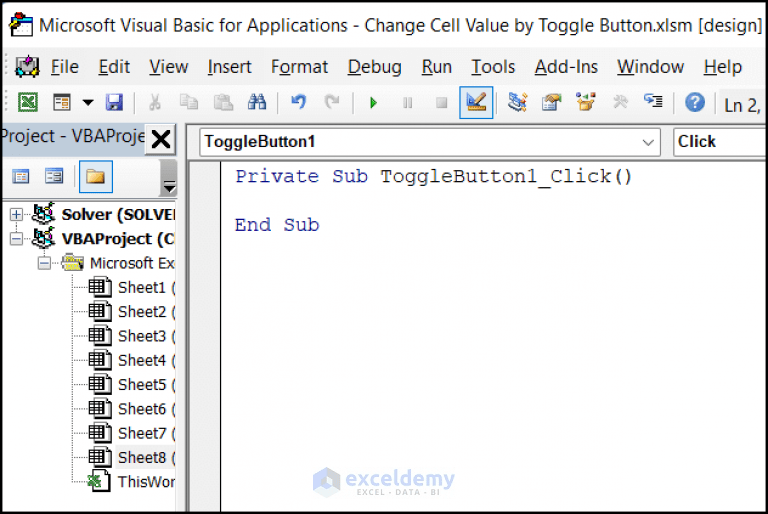Select Sheet2 in project tree

pos(146,312)
